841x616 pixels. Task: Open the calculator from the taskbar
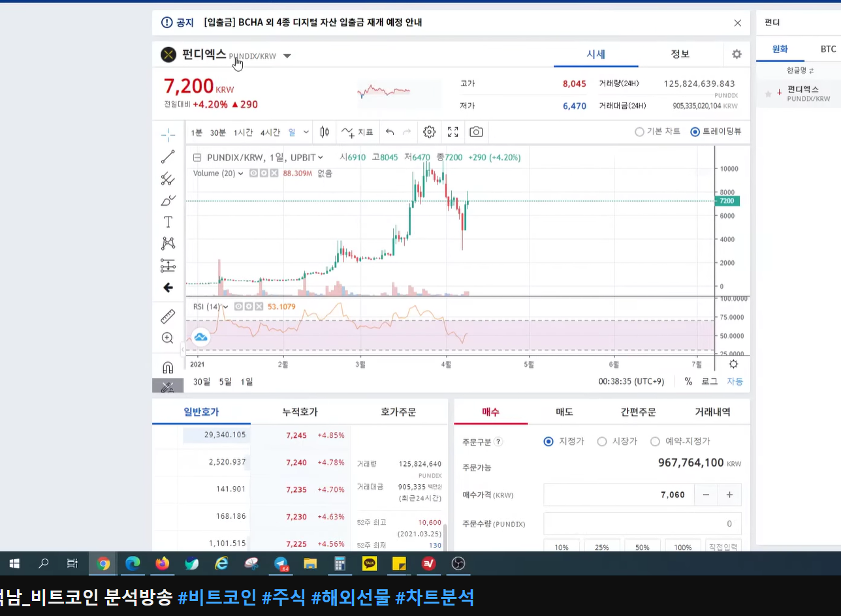point(340,563)
